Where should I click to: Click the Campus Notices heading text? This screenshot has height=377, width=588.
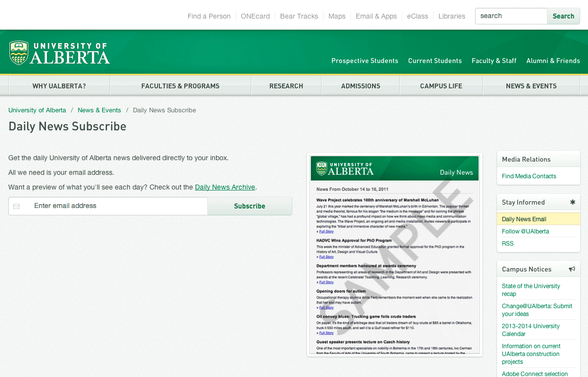tap(526, 269)
